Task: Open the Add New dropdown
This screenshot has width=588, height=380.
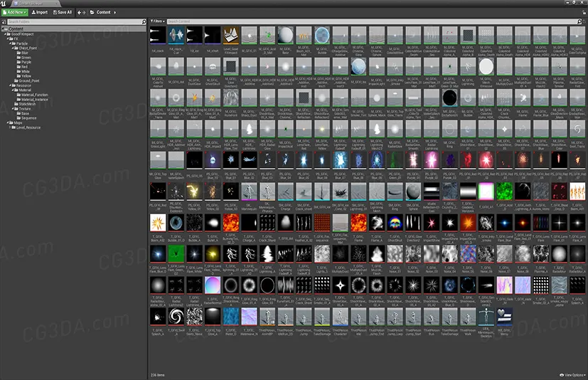Action: click(15, 12)
